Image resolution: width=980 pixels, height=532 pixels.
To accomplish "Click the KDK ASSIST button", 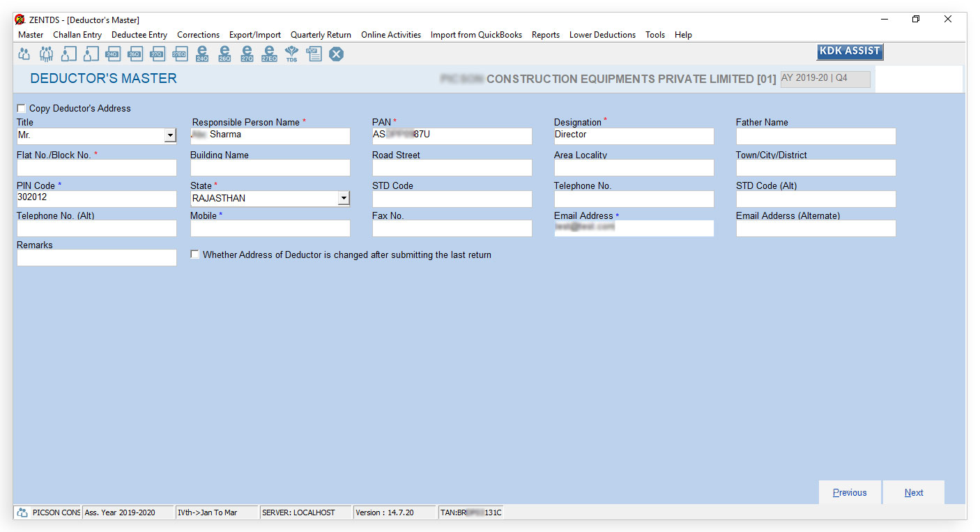I will (x=850, y=52).
